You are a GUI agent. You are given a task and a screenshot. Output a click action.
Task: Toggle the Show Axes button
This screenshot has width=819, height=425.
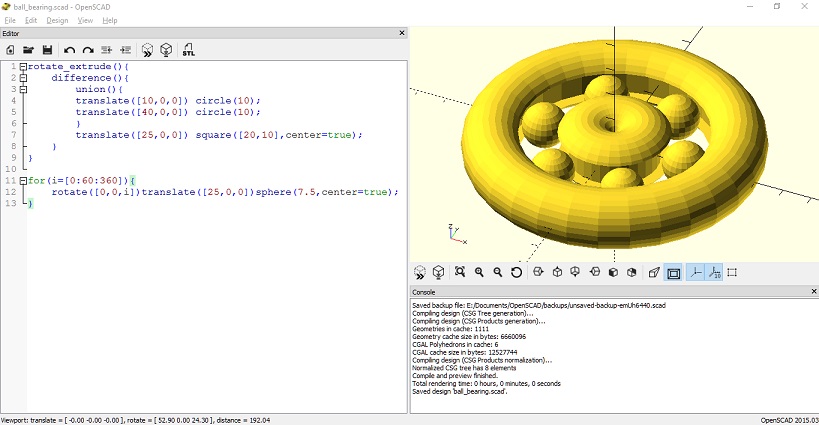pyautogui.click(x=695, y=272)
